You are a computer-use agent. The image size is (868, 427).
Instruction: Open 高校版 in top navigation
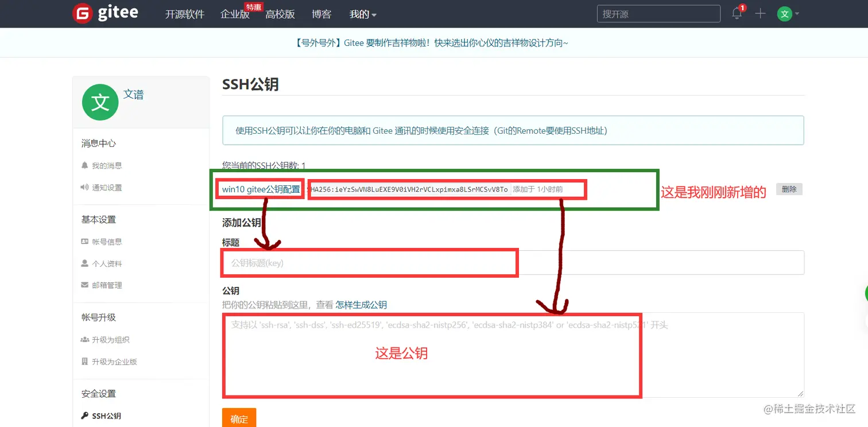[280, 14]
